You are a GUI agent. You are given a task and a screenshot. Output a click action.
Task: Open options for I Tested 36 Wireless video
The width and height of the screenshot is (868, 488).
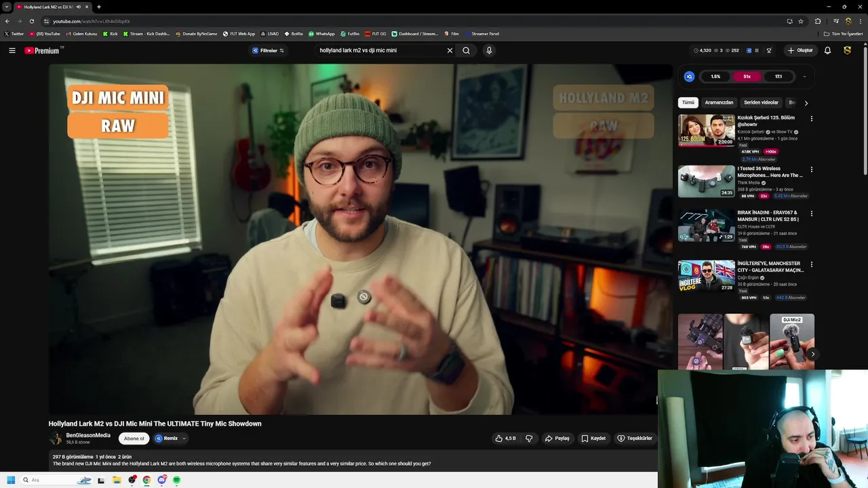811,169
